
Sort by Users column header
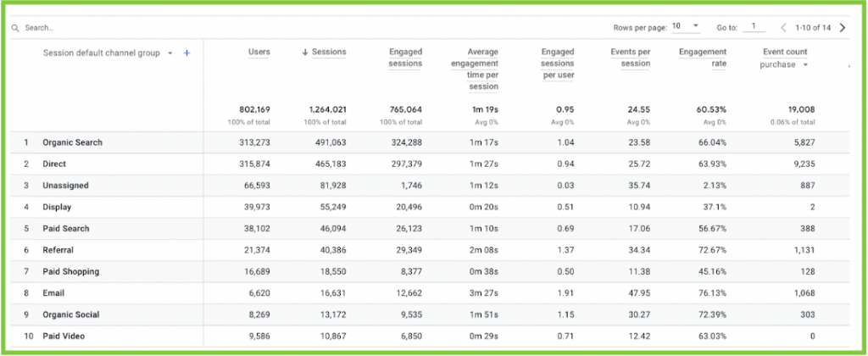click(259, 53)
